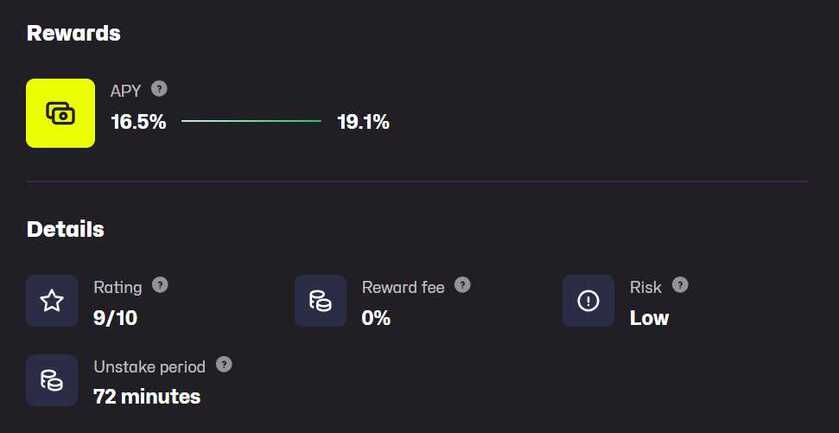Click the Details section heading
839x433 pixels.
(x=65, y=229)
